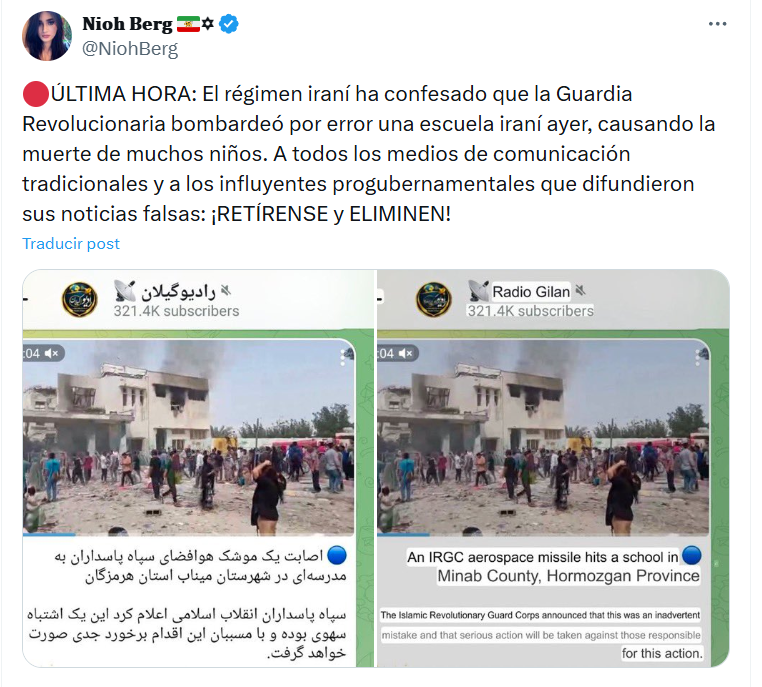Open the right English Radio Gilan screenshot

[x=554, y=468]
